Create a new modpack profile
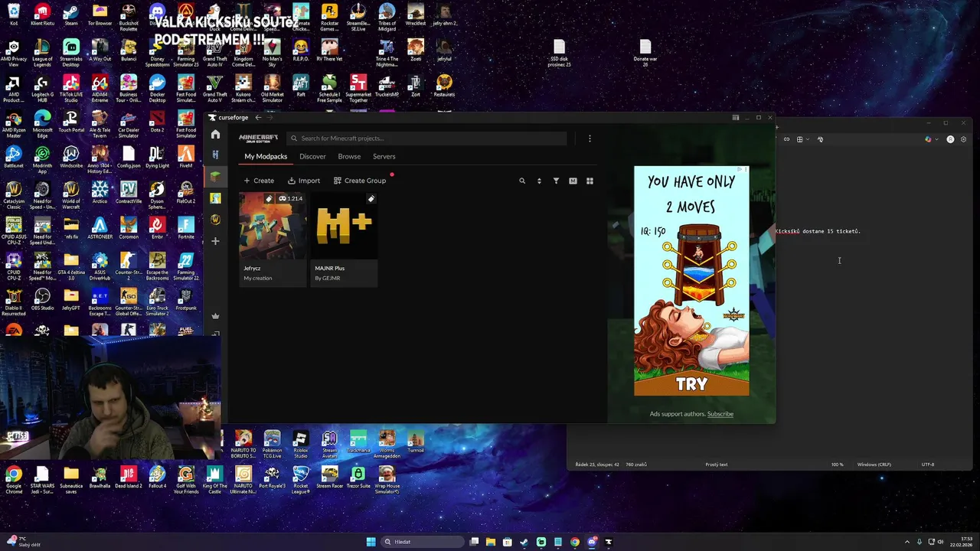The image size is (980, 551). 259,181
